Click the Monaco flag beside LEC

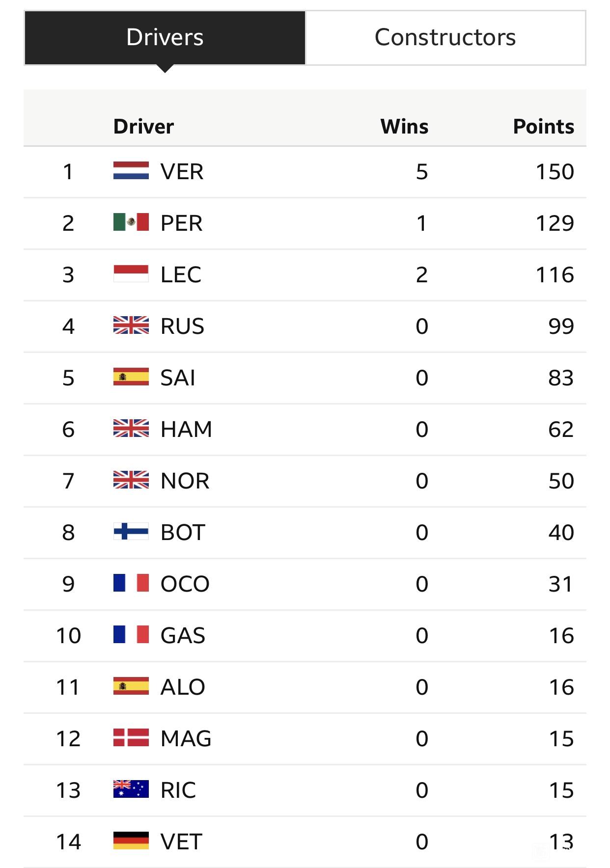(131, 274)
